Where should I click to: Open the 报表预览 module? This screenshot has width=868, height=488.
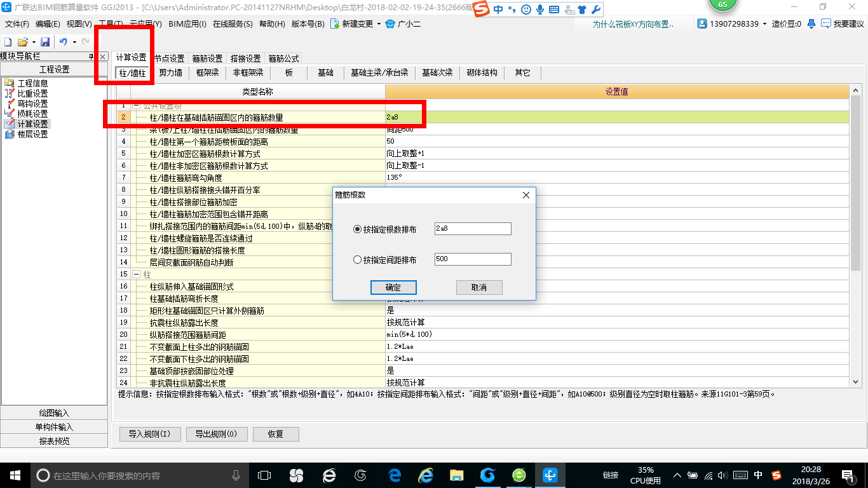(x=54, y=441)
